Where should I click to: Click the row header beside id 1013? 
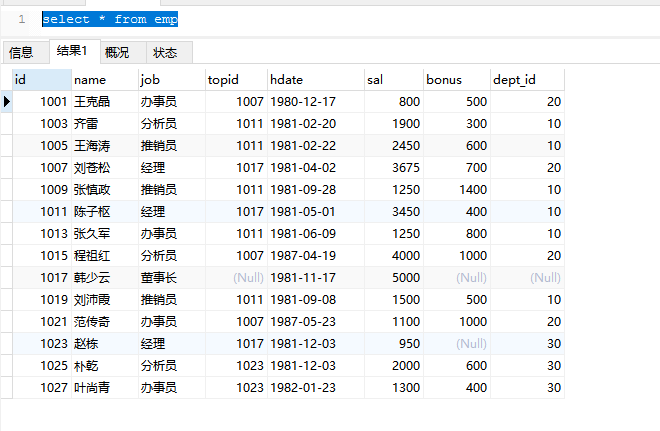[x=6, y=234]
